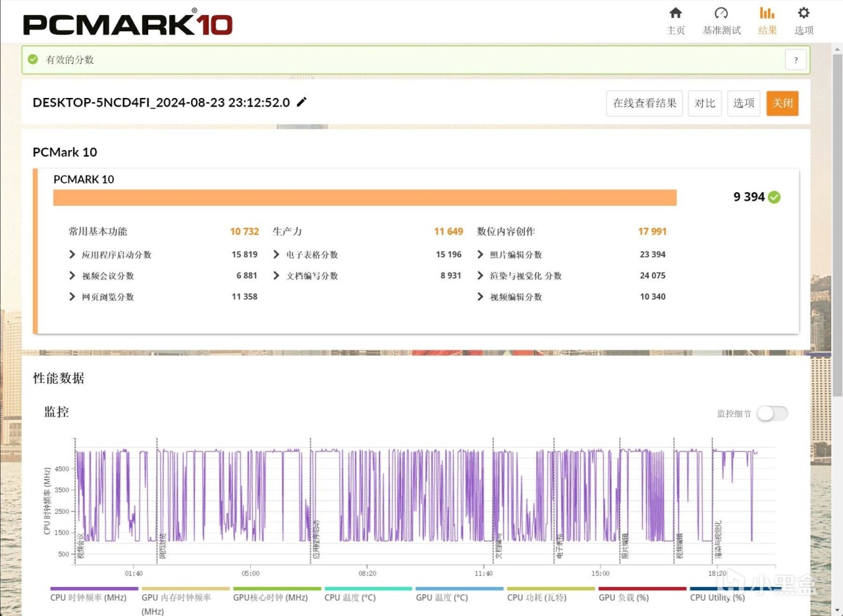This screenshot has width=843, height=616.
Task: Expand 照片编辑分数 details
Action: [x=481, y=255]
